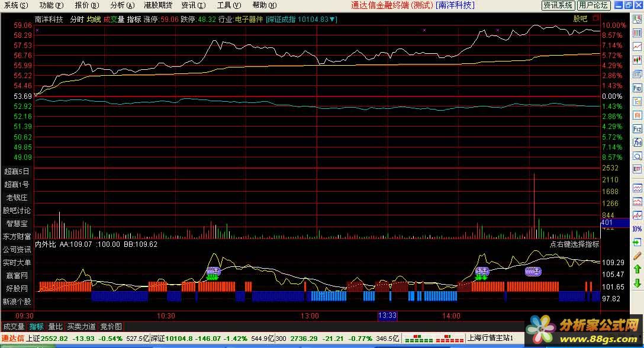Click the 通达信 logo in status bar
The image size is (644, 348).
click(13, 339)
